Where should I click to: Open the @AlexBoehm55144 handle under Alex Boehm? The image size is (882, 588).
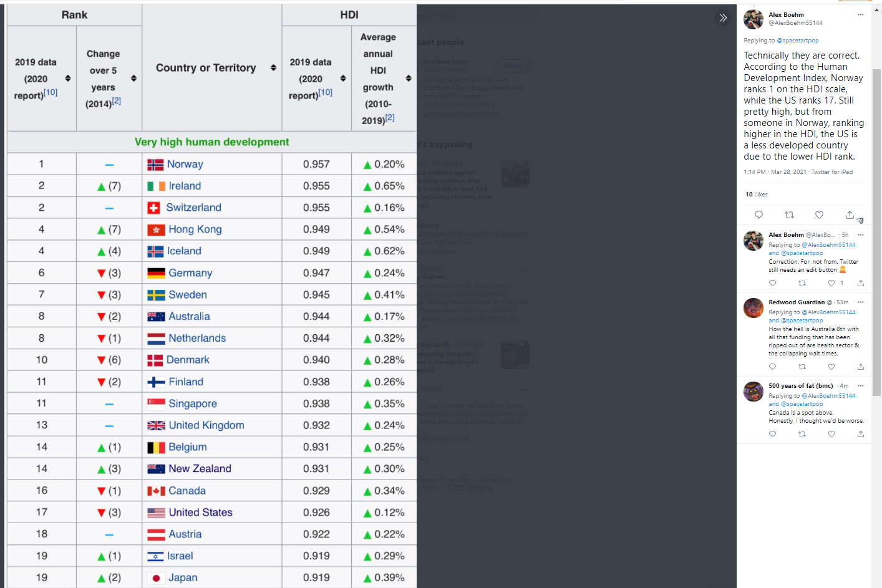[795, 23]
